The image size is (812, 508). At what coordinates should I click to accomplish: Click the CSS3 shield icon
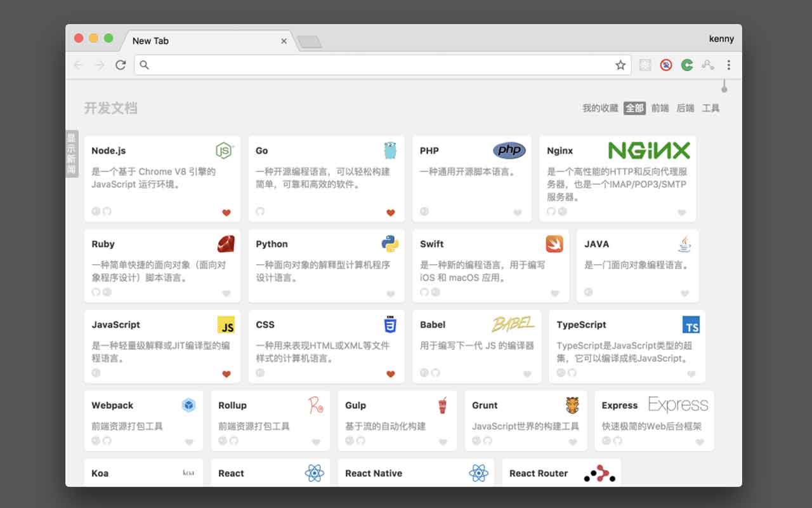[390, 324]
